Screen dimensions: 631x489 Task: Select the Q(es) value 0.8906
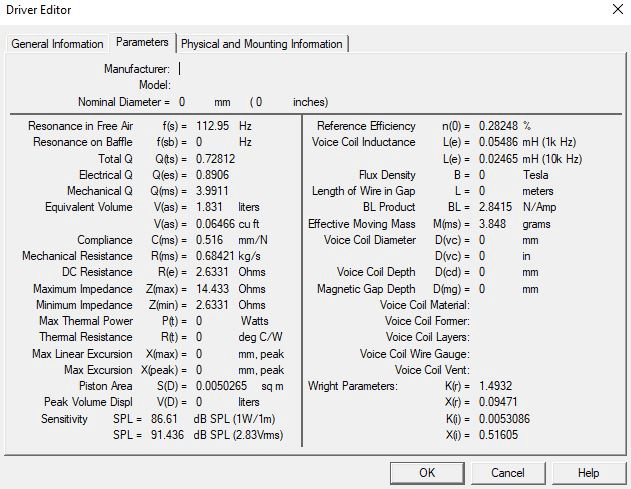coord(212,175)
